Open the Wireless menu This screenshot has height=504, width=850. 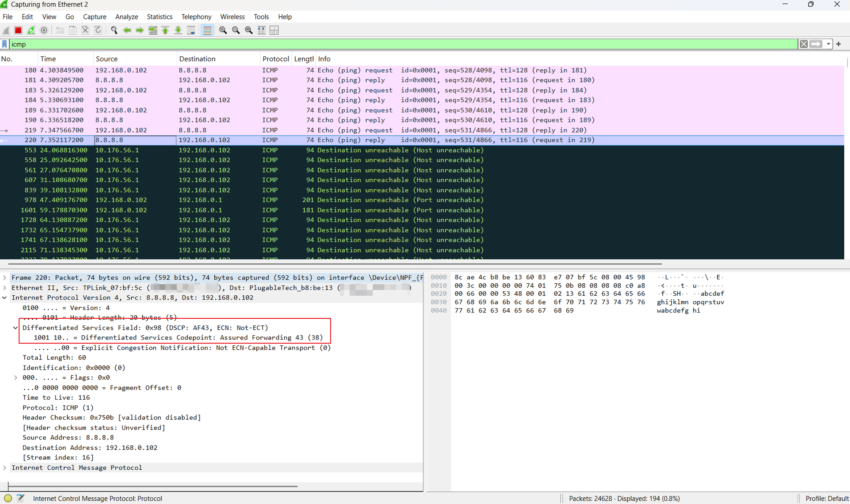click(232, 17)
